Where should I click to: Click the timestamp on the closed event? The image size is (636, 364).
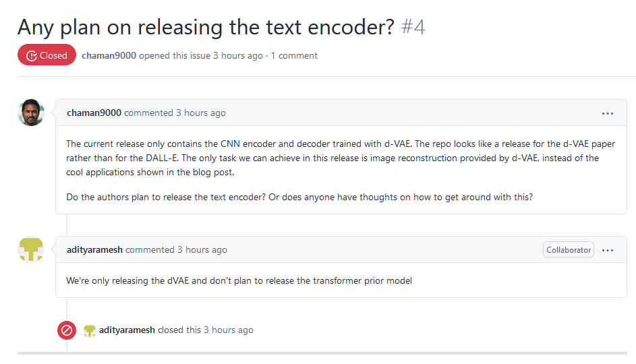coord(229,330)
